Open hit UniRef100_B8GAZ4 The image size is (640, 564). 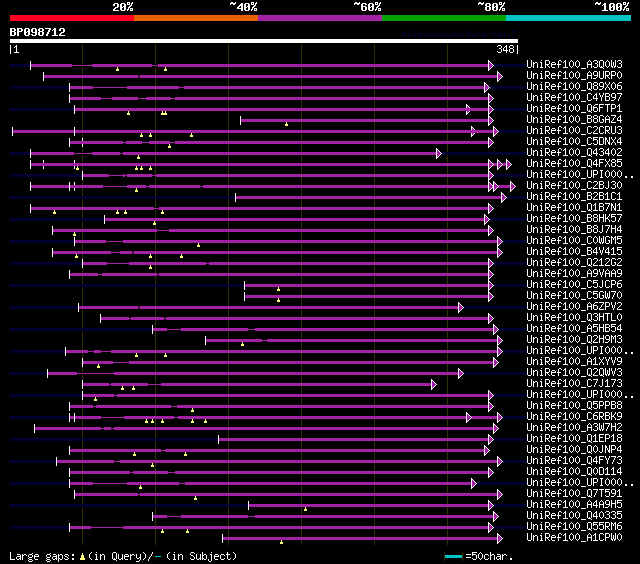[574, 120]
